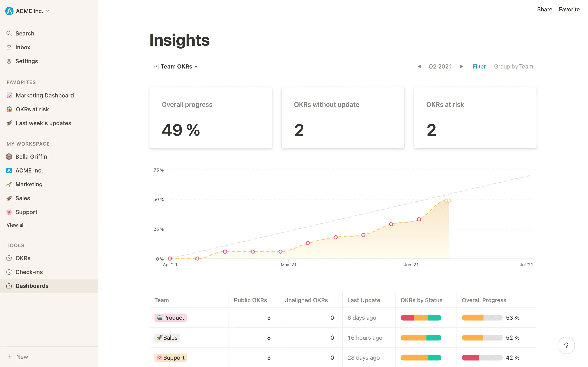This screenshot has height=367, width=588.
Task: Click Product's OKRs by Status color bar
Action: [x=421, y=318]
